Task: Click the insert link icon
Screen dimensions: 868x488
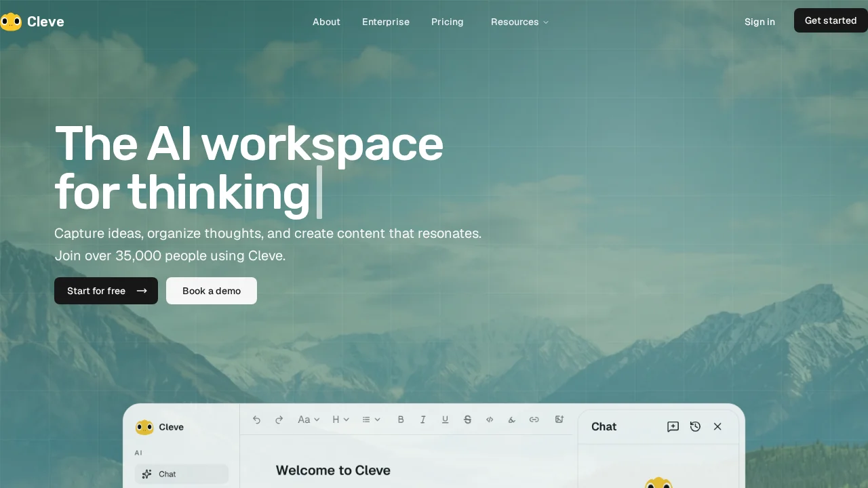Action: [x=534, y=420]
